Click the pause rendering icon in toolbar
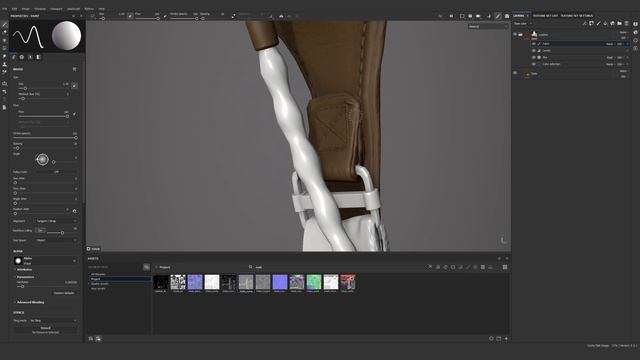Viewport: 640px width, 360px height. [451, 16]
